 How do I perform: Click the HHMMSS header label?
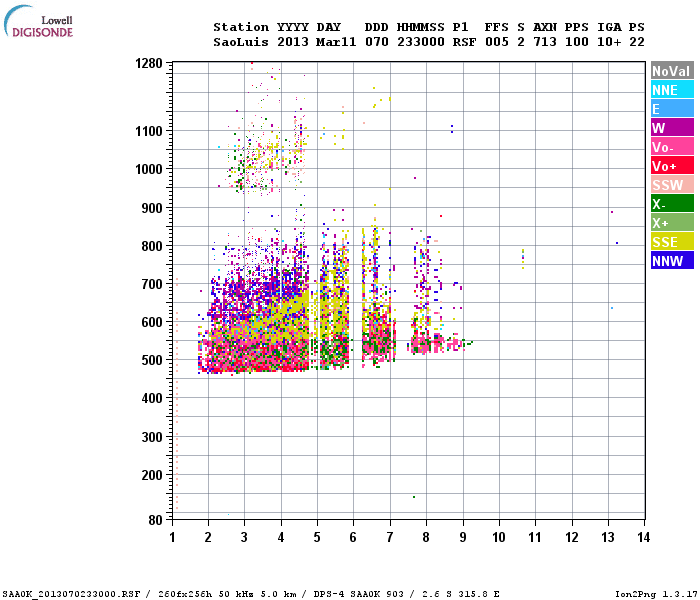point(421,27)
